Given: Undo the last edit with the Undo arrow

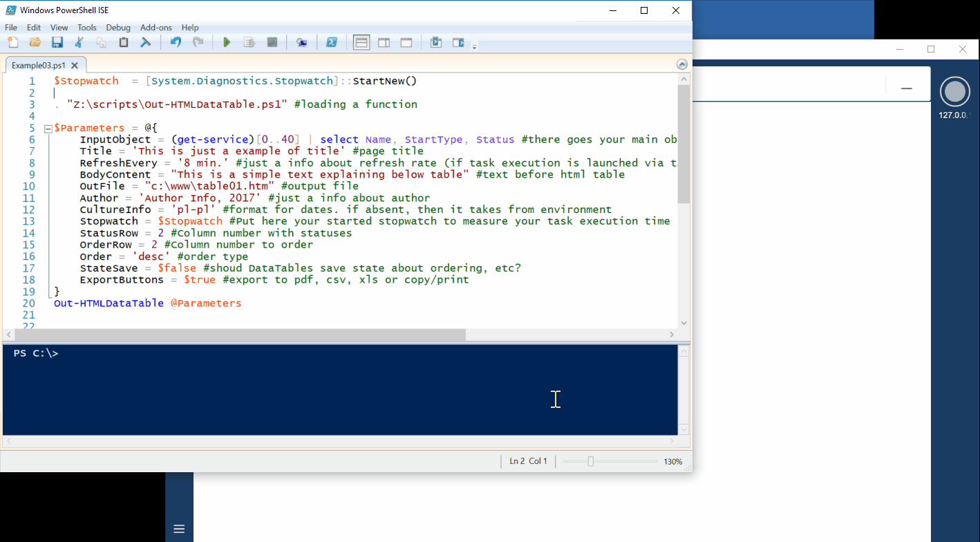Looking at the screenshot, I should pyautogui.click(x=176, y=43).
